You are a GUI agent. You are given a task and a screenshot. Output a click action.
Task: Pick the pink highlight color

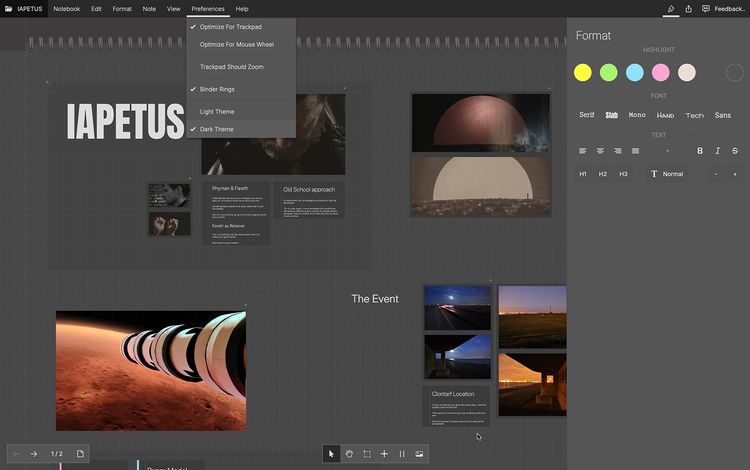pyautogui.click(x=661, y=73)
